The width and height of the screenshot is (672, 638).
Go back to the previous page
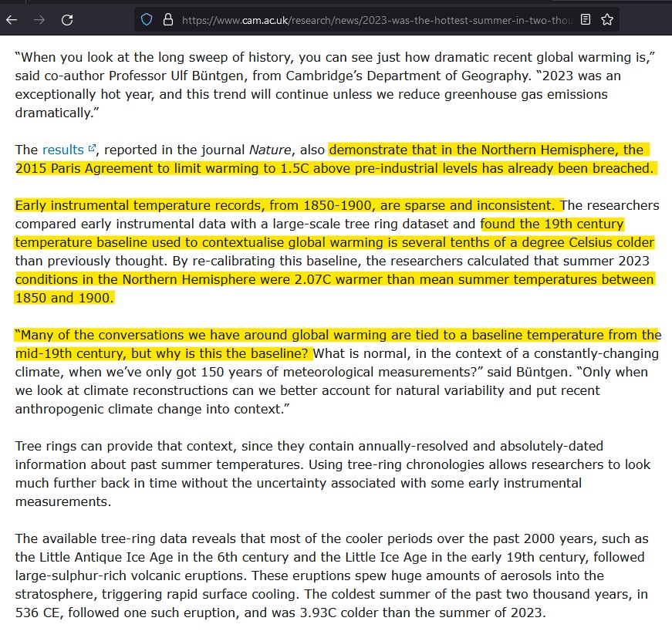[12, 20]
